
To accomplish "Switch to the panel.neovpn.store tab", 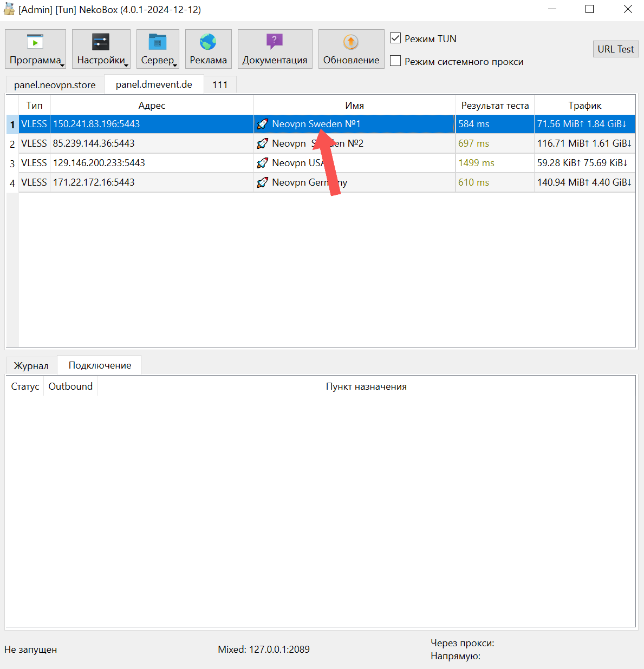I will [55, 85].
